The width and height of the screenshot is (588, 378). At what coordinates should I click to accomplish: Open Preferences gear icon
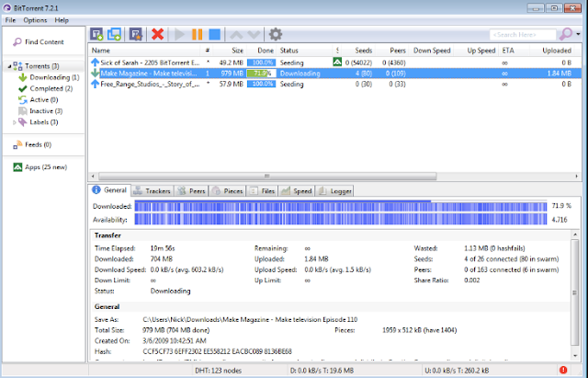pyautogui.click(x=276, y=34)
